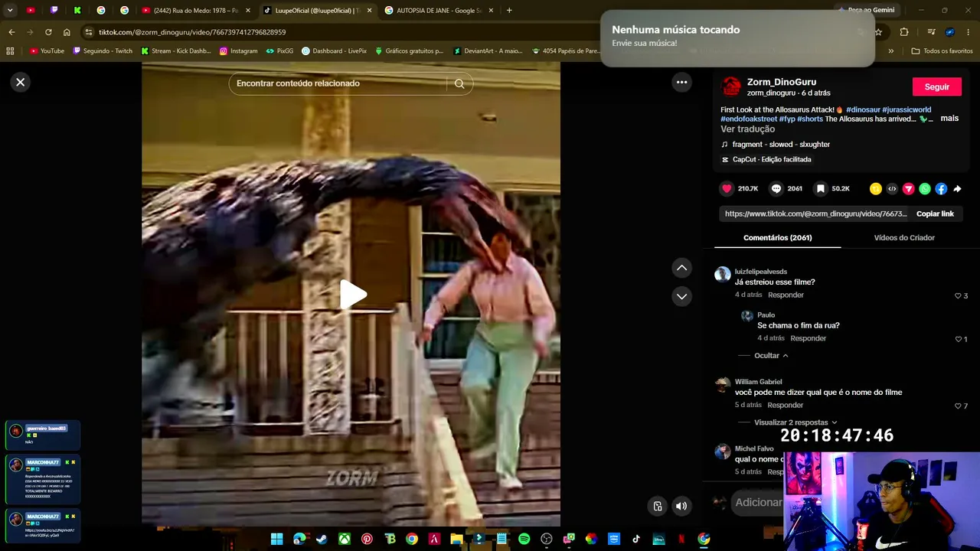Image resolution: width=980 pixels, height=551 pixels.
Task: Open the Windows Start menu
Action: tap(276, 539)
